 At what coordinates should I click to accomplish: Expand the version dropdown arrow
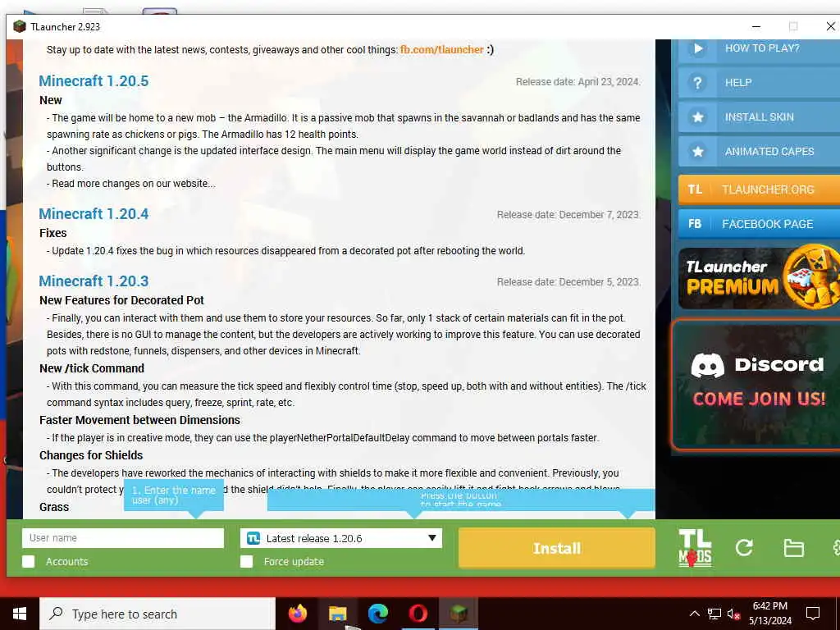point(431,538)
